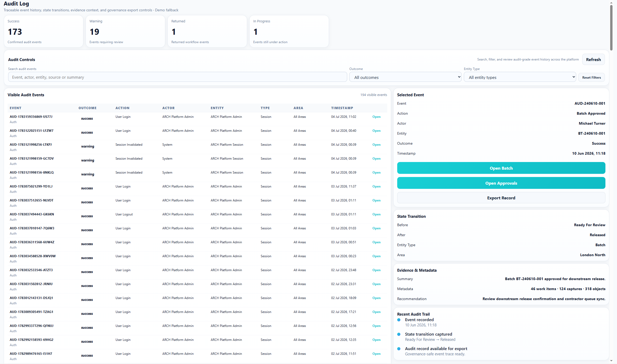This screenshot has width=617, height=364.
Task: Open event AUD-1783036311568-6UW4Z link
Action: pos(376,242)
